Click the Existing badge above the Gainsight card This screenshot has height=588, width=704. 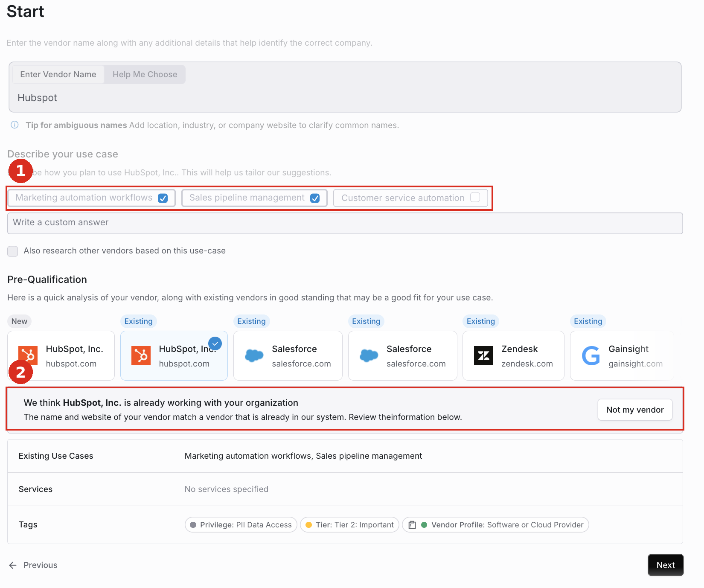point(588,321)
